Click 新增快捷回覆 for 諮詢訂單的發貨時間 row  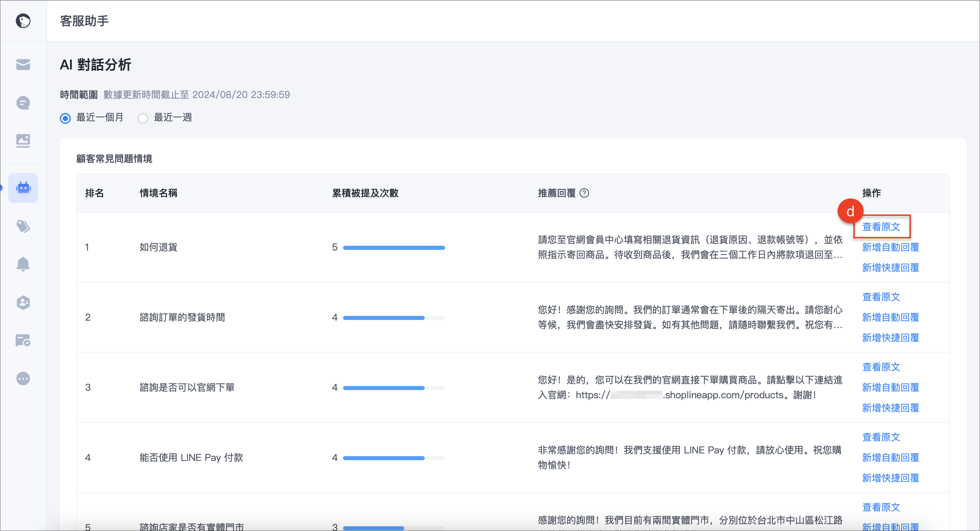point(890,338)
